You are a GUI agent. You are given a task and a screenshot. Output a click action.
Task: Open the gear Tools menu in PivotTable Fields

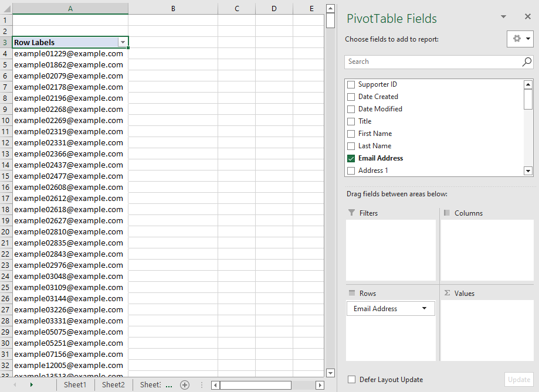[x=520, y=39]
